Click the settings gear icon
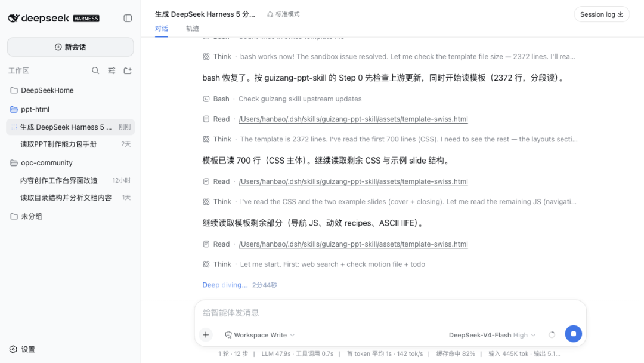The width and height of the screenshot is (644, 363). [13, 349]
